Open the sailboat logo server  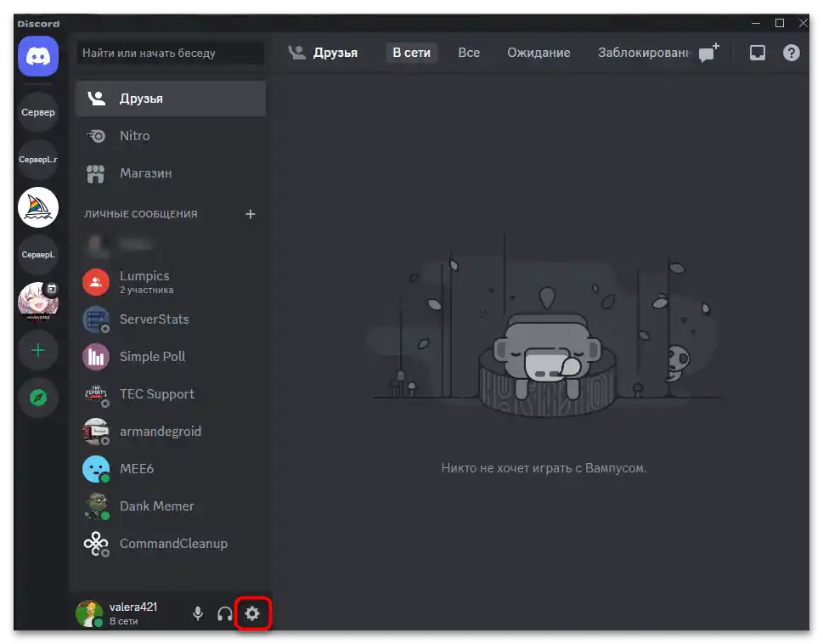pos(38,207)
